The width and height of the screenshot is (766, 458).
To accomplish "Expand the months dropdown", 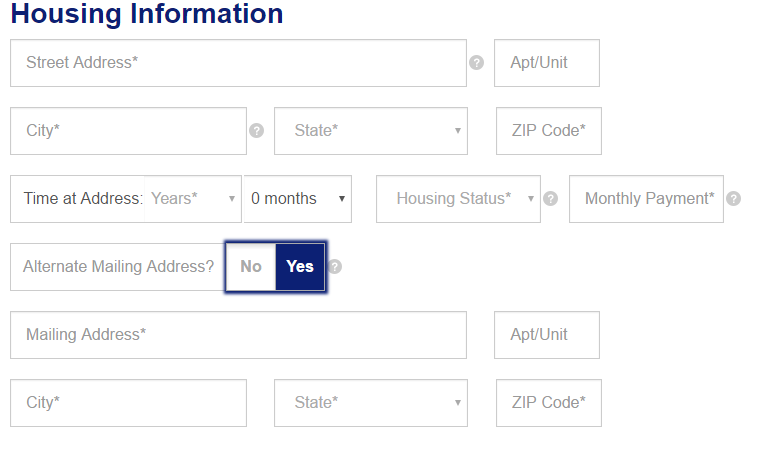I will [298, 199].
